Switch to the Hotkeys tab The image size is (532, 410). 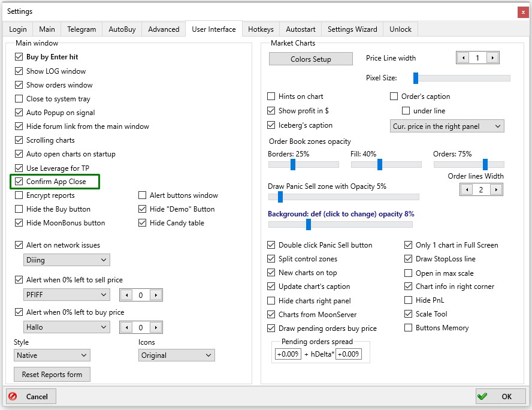pos(261,29)
